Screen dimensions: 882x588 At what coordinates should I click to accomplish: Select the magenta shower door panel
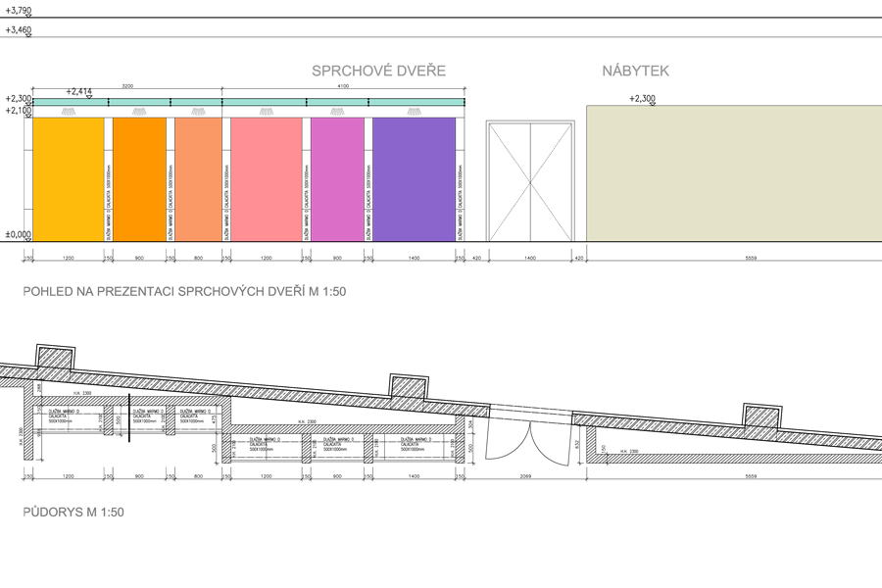(x=337, y=179)
